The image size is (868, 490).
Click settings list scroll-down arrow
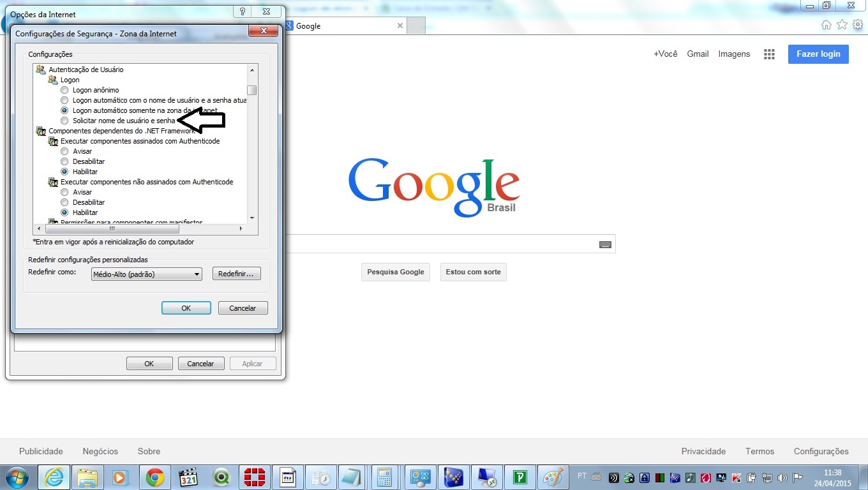252,218
